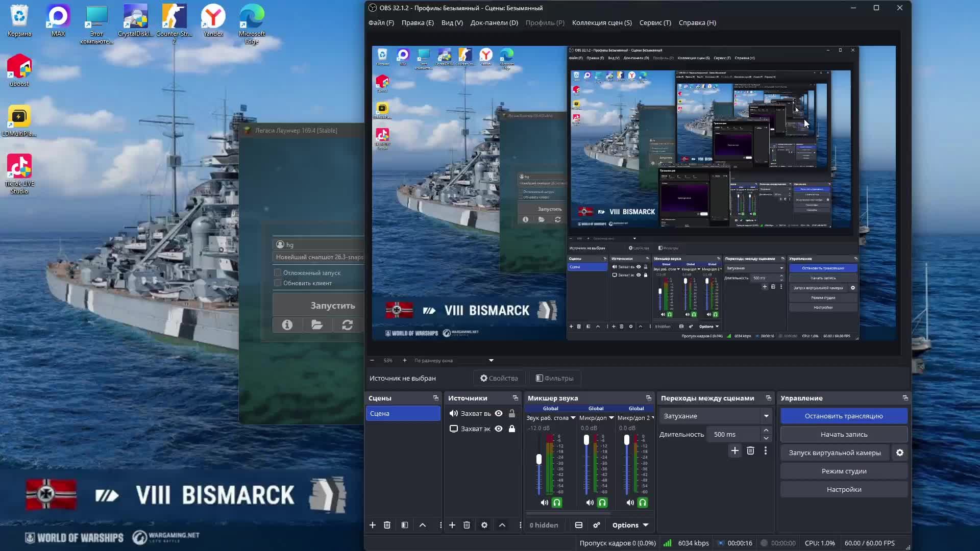Image resolution: width=980 pixels, height=551 pixels.
Task: Open virtual camera settings gear
Action: (x=900, y=453)
